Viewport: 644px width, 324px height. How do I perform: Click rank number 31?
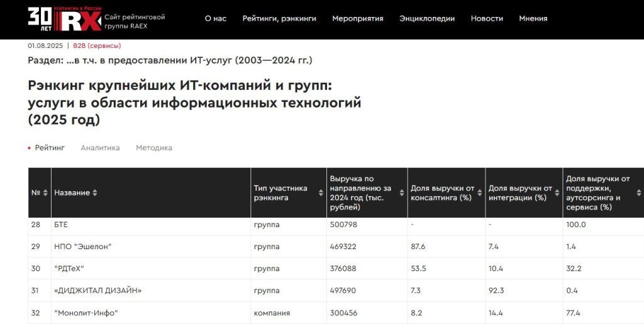pos(35,290)
